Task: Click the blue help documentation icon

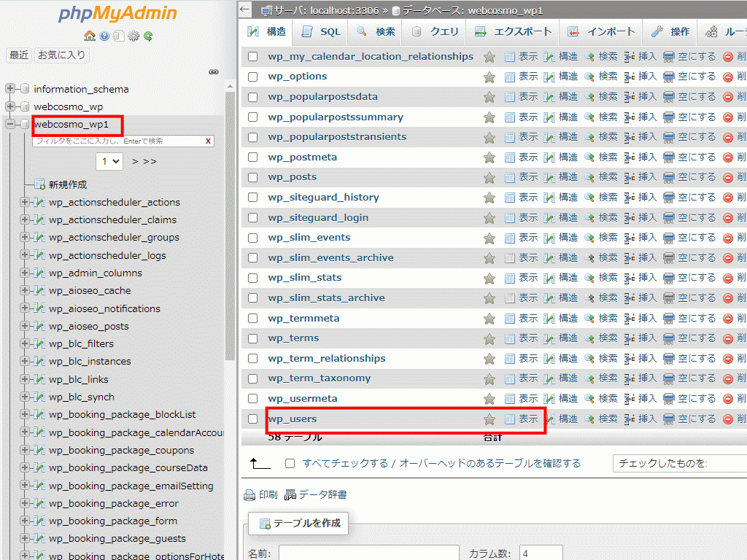Action: click(104, 36)
